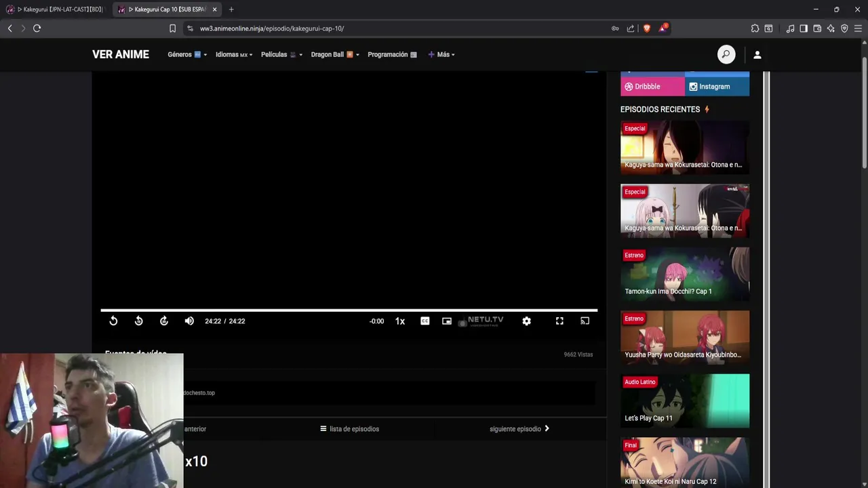Open the extensions puzzle icon

755,28
